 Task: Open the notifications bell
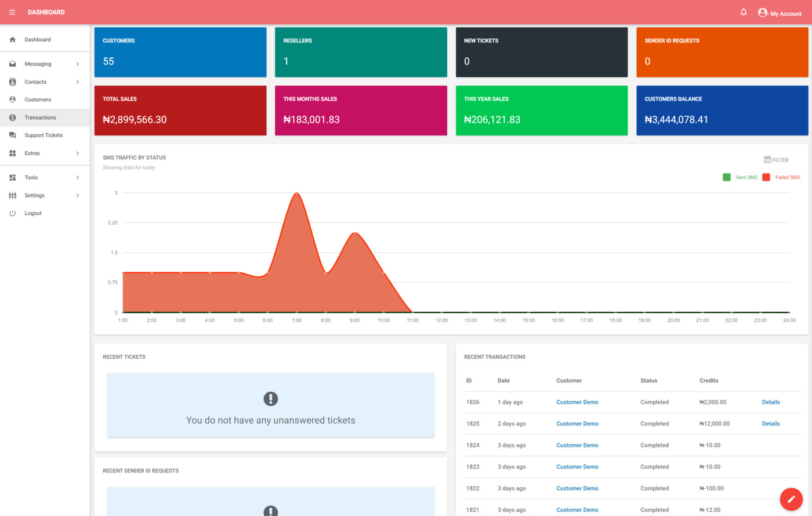tap(743, 12)
